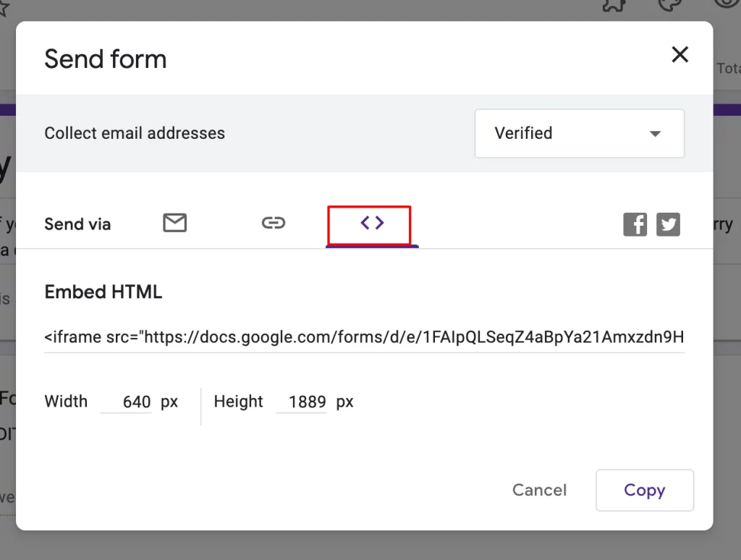Close the Send form dialog with X
Image resolution: width=741 pixels, height=560 pixels.
coord(679,54)
